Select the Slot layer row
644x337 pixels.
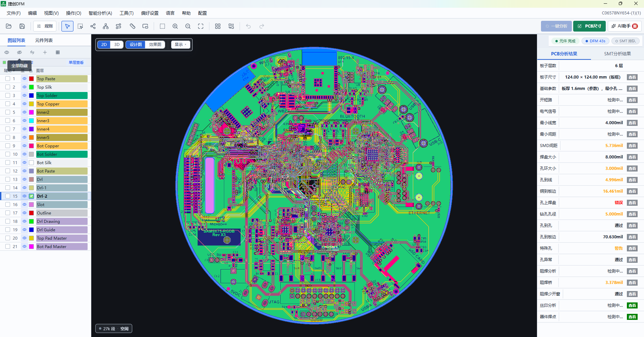click(45, 204)
